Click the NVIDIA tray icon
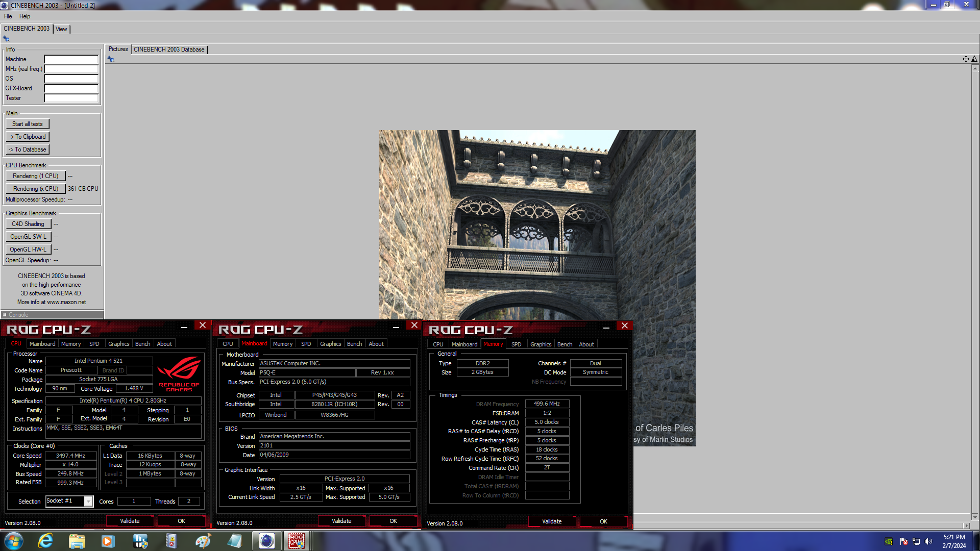The width and height of the screenshot is (980, 551). tap(889, 541)
